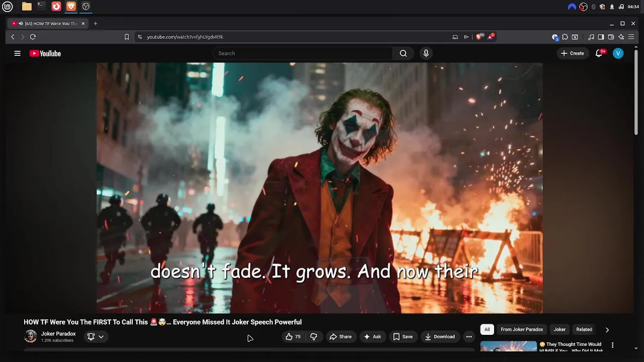Select the From Joker Paradox chip
Viewport: 644px width, 362px height.
click(x=522, y=329)
